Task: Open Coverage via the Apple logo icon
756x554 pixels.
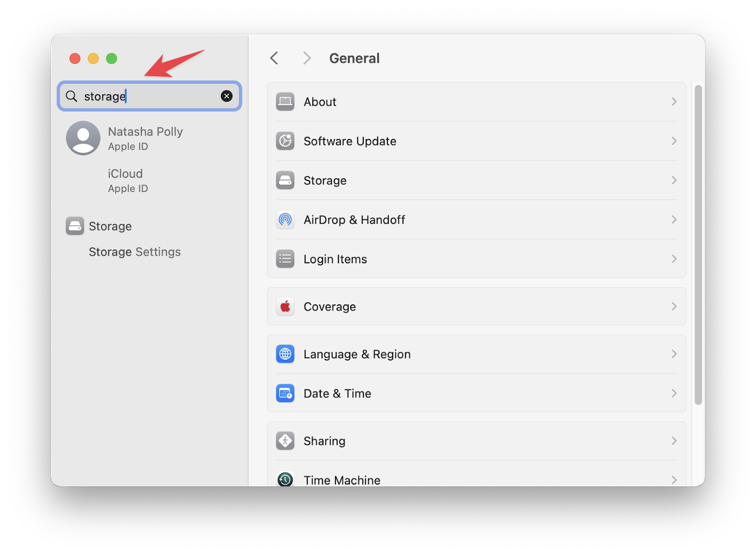Action: click(285, 306)
